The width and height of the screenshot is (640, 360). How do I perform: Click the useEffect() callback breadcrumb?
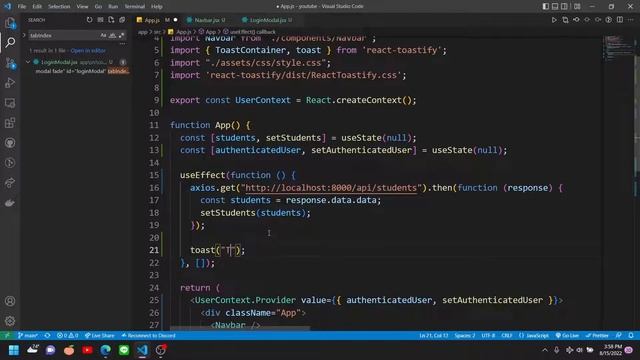coord(250,31)
